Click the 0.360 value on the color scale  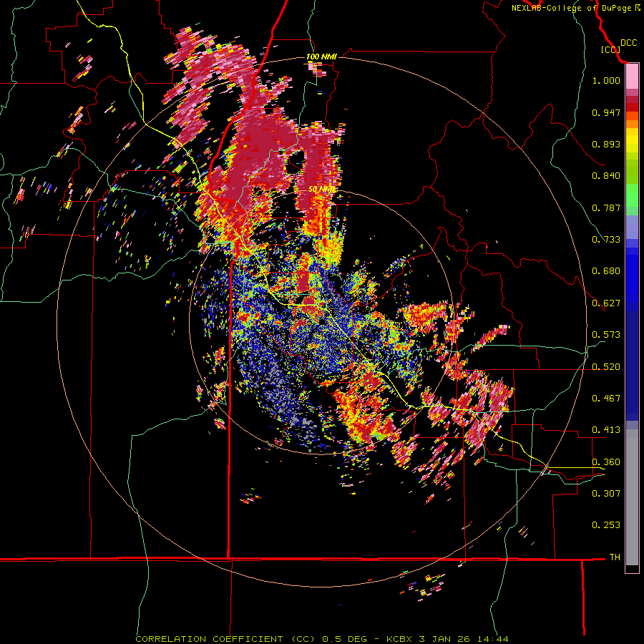coord(606,462)
